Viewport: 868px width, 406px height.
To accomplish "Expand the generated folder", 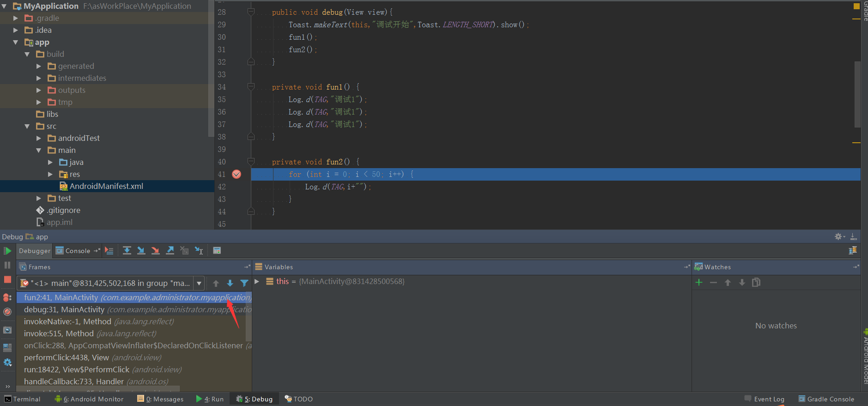I will click(x=39, y=66).
